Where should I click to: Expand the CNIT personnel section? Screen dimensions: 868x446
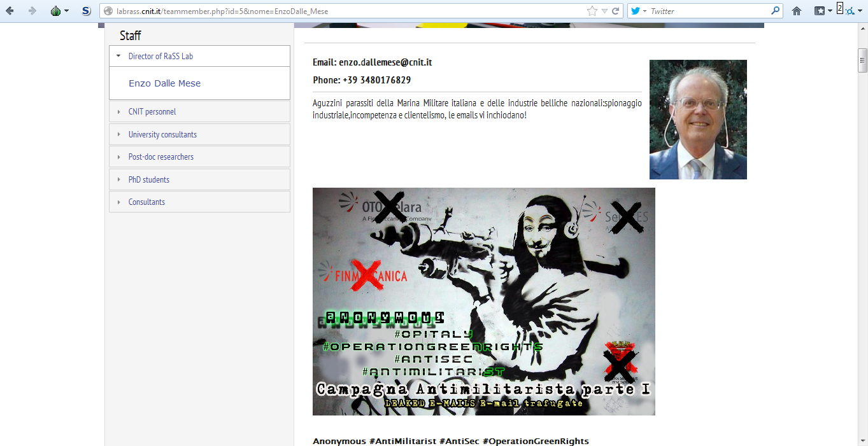(200, 111)
